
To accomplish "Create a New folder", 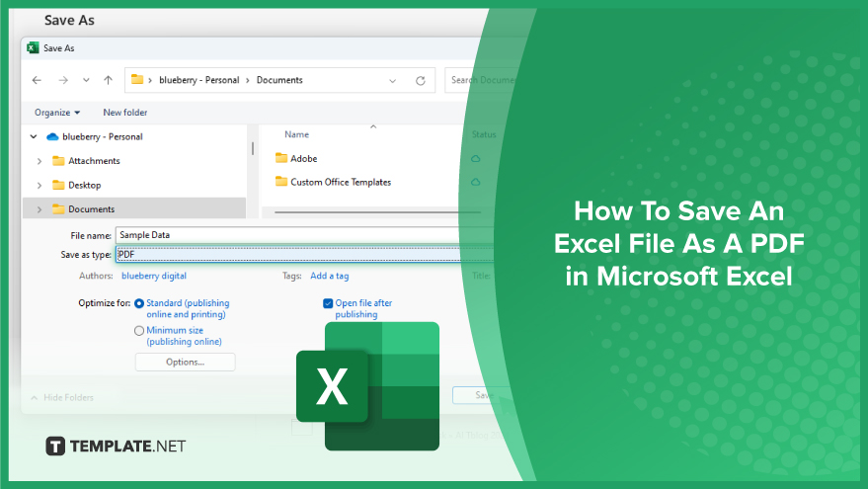I will 125,113.
